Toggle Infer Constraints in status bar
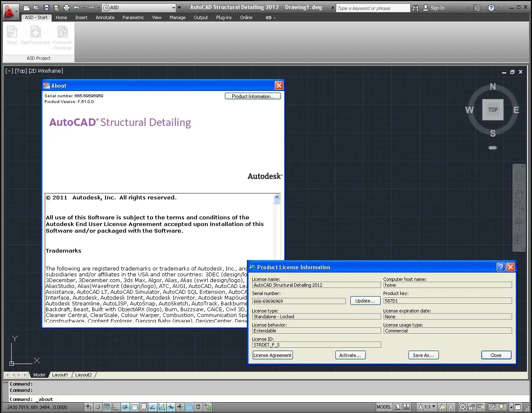 tap(89, 407)
